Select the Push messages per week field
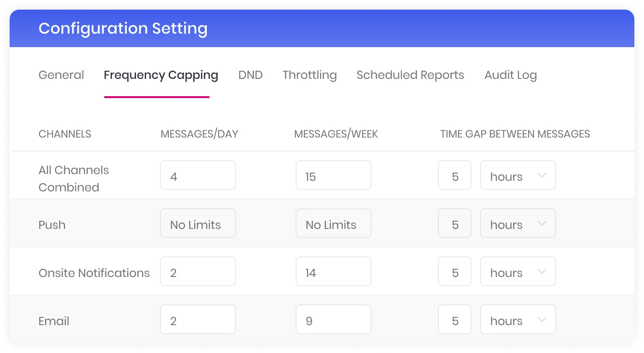 [333, 224]
